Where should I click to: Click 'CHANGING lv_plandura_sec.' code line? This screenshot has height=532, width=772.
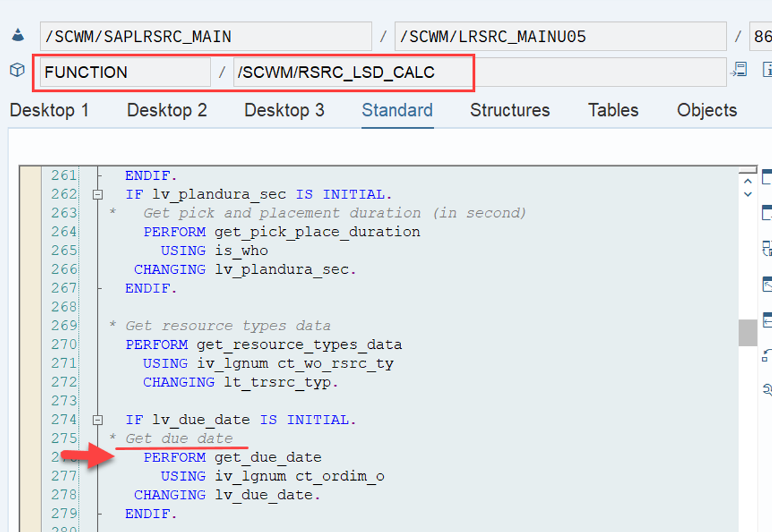245,270
